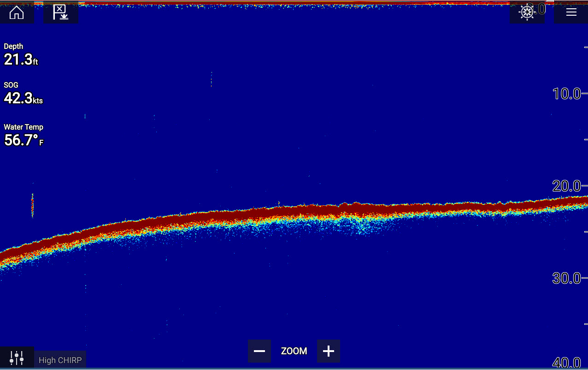588x370 pixels.
Task: Zoom out with the minus button
Action: [x=259, y=351]
